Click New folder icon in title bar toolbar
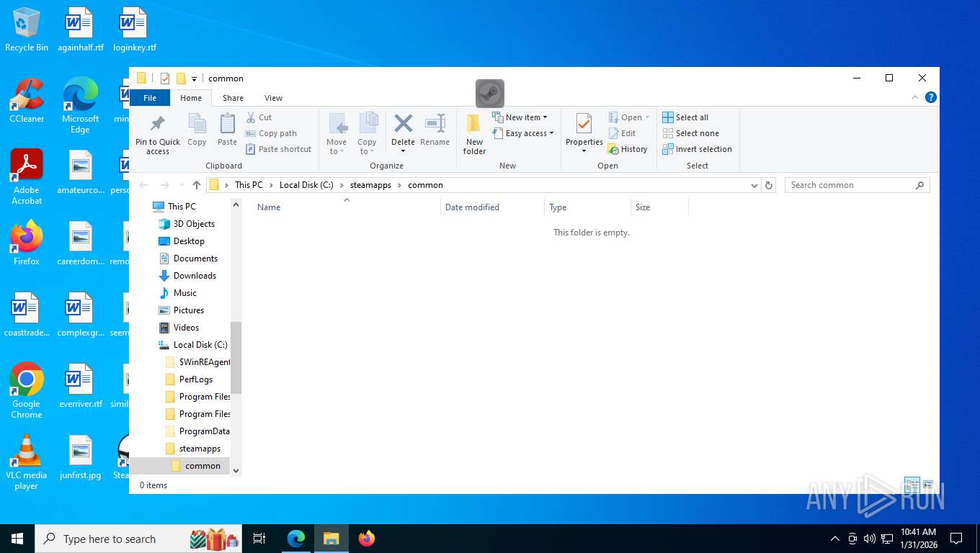 (181, 78)
